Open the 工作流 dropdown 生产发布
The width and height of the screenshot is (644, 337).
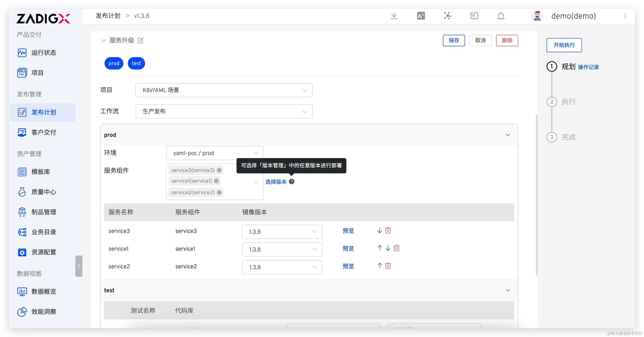[x=224, y=111]
